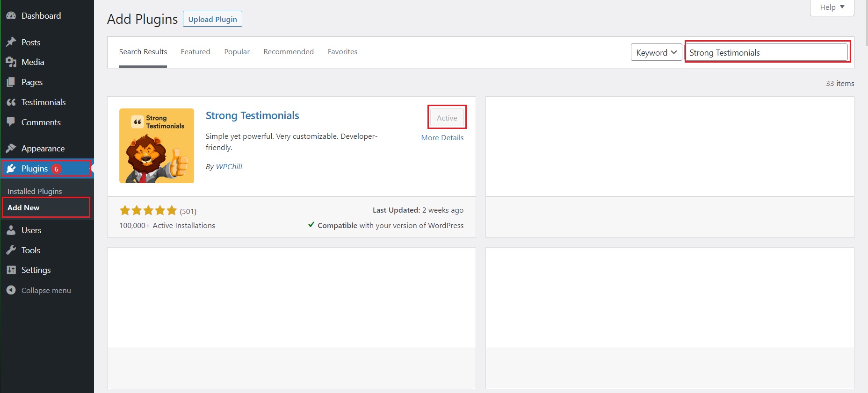Click the Strong Testimonials lion thumbnail

click(x=157, y=146)
